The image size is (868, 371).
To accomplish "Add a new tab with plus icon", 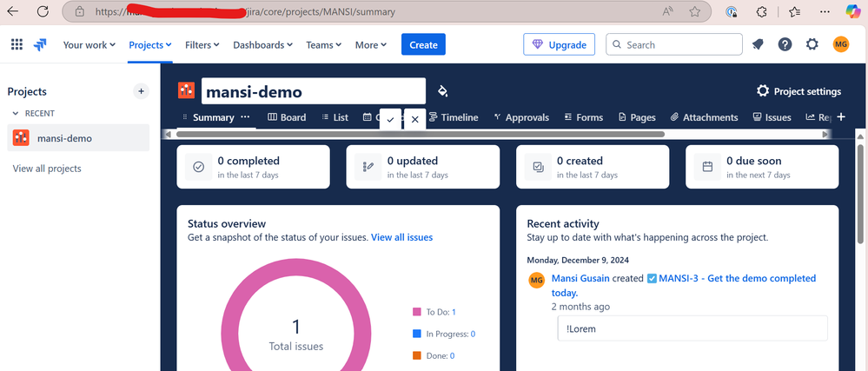I will click(x=841, y=116).
